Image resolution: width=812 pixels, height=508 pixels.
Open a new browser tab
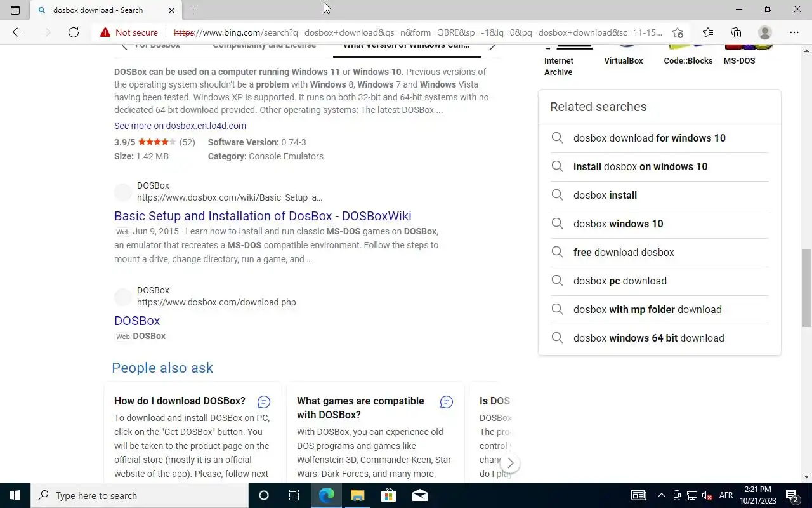pos(193,10)
